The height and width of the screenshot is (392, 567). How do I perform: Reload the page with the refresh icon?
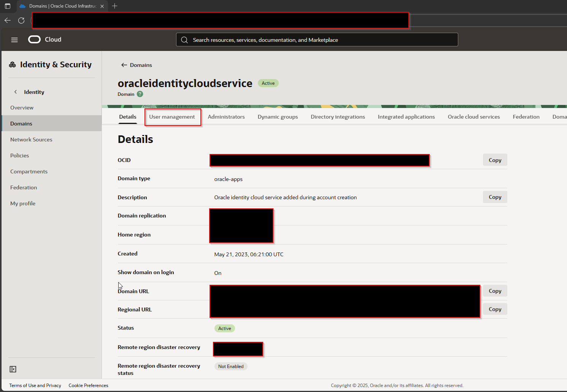pyautogui.click(x=21, y=21)
